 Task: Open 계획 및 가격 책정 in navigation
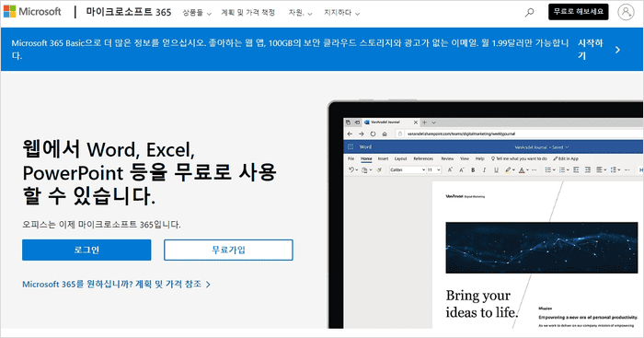[248, 13]
